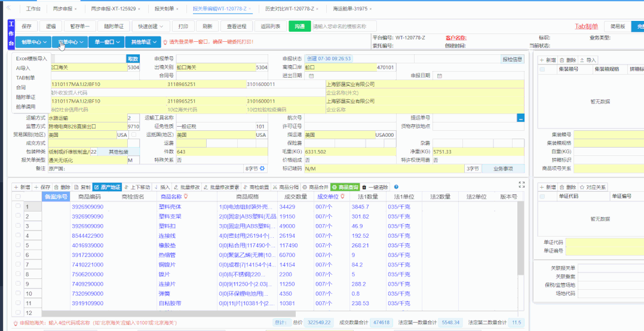Click the template name input field
The height and width of the screenshot is (331, 644).
(344, 26)
